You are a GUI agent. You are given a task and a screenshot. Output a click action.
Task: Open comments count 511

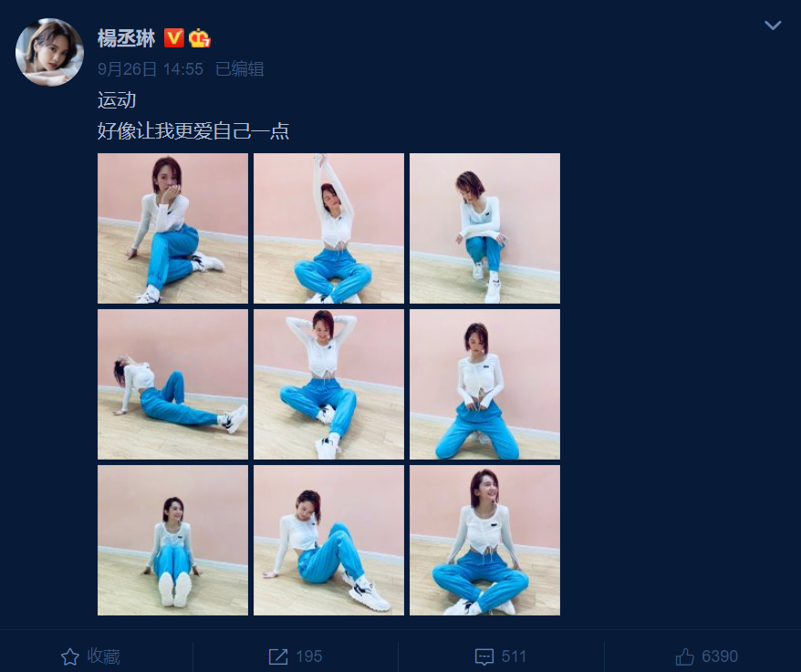(515, 656)
